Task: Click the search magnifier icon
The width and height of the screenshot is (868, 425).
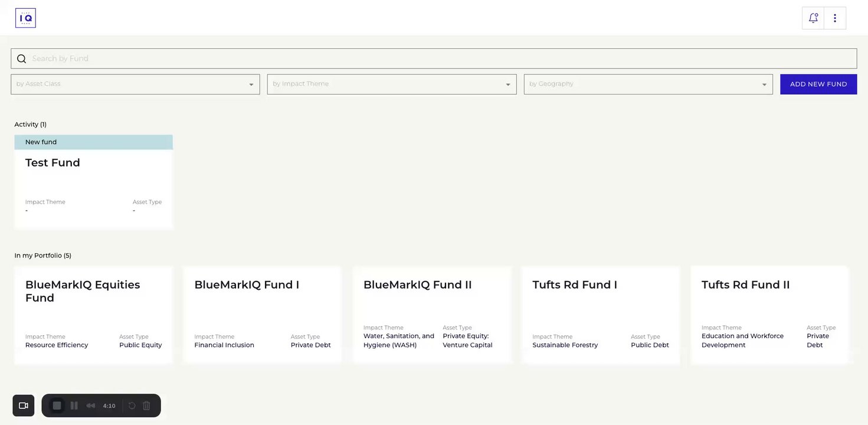Action: (x=22, y=58)
